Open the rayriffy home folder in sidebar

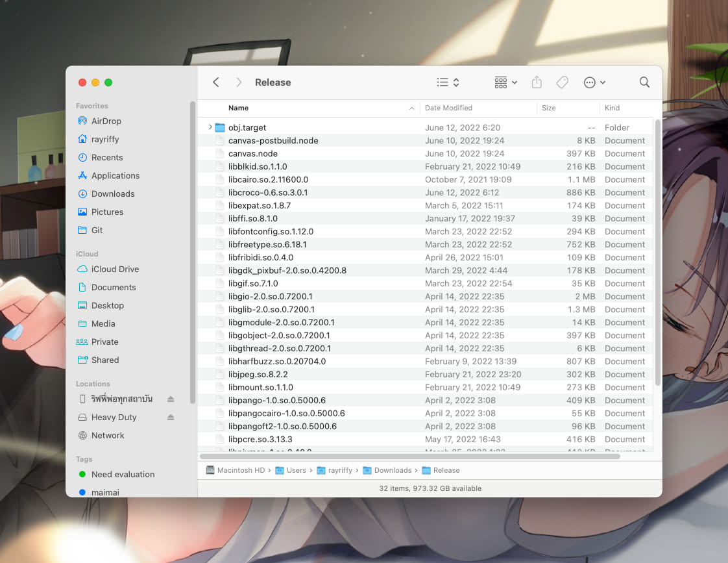(x=105, y=139)
